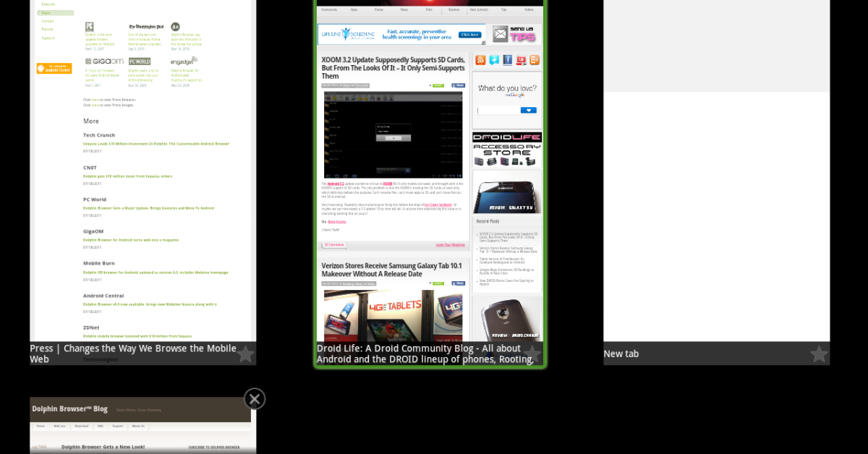Screen dimensions: 868x454
Task: Star the Droid Life tab
Action: 532,354
